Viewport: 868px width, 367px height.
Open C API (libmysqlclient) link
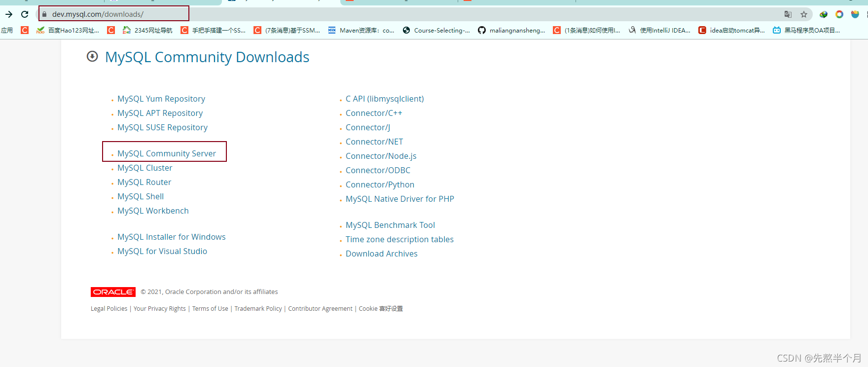[385, 99]
